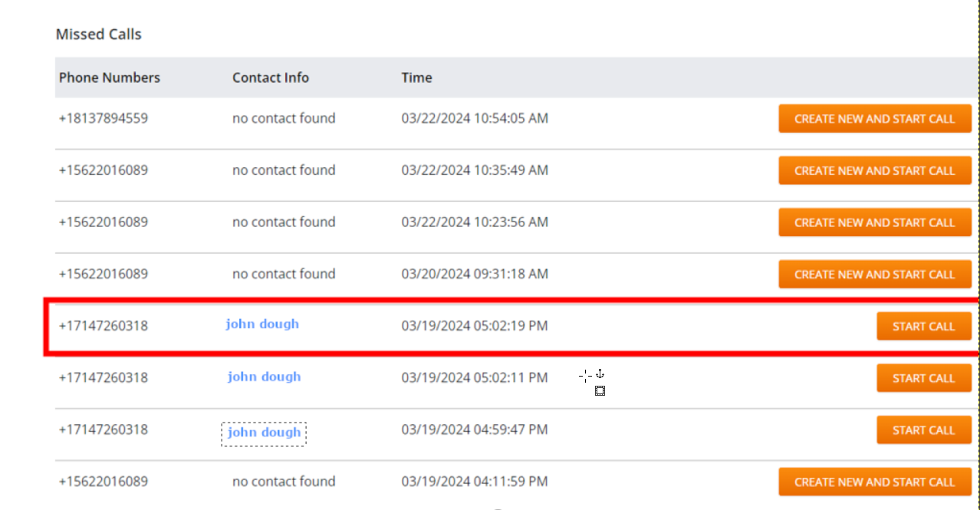Create new and start call for 04:11:59 PM entry

click(x=874, y=482)
